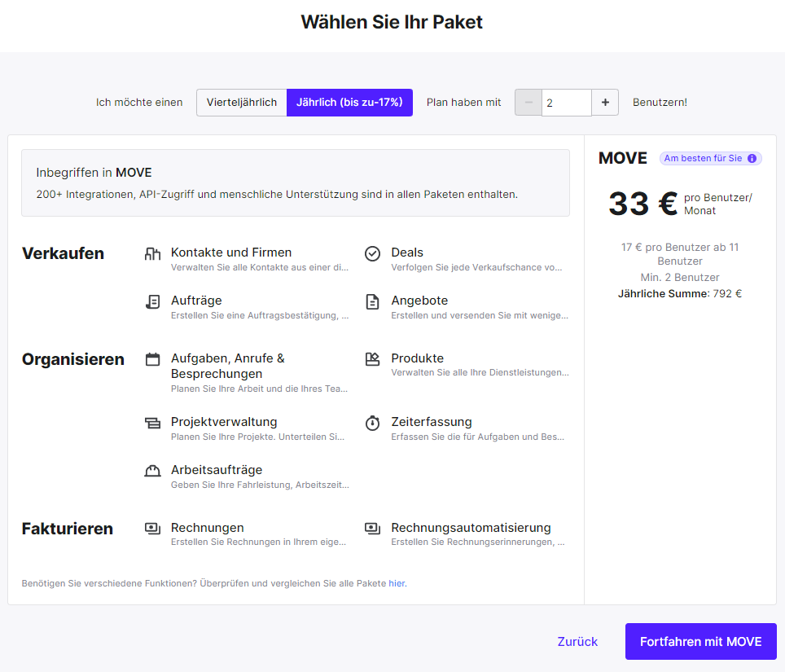Click the MOVE plan name heading
Viewport: 785px width, 672px height.
coord(623,158)
